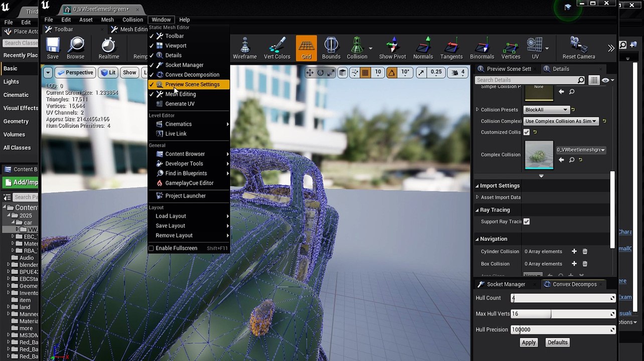Toggle Realtime viewport rendering
Screen dimensions: 644x361
(x=109, y=49)
